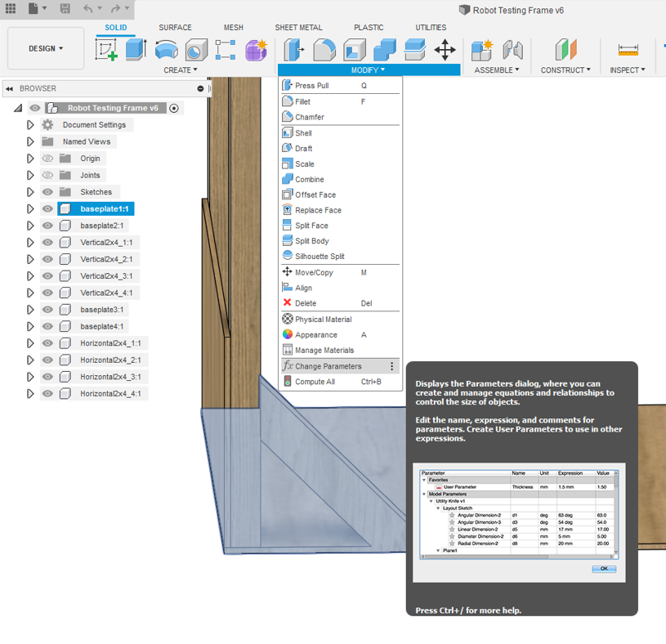666x644 pixels.
Task: Select the Create Sketch tool
Action: pyautogui.click(x=105, y=49)
